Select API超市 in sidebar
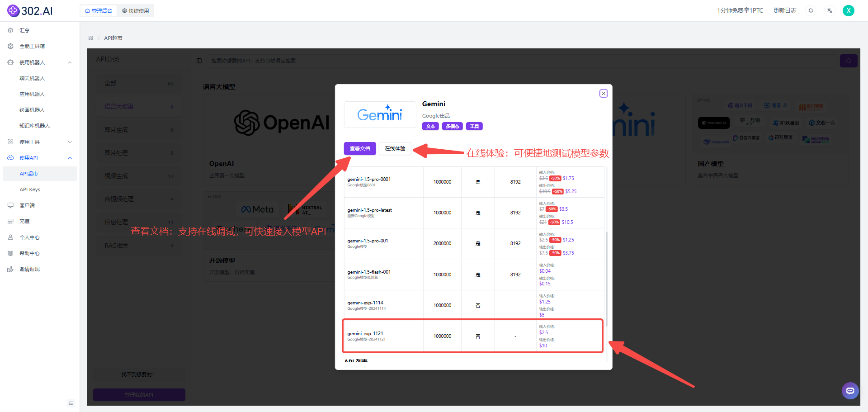This screenshot has width=868, height=412. [40, 174]
